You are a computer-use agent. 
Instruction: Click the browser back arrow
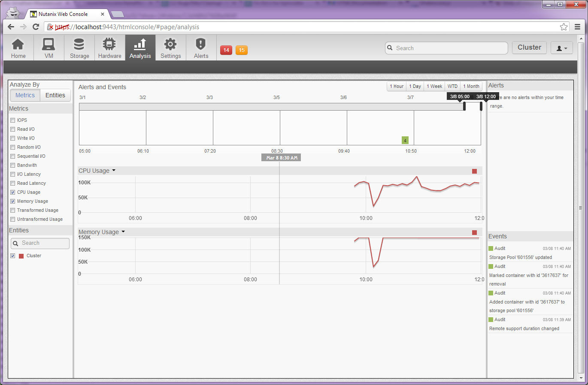(11, 27)
